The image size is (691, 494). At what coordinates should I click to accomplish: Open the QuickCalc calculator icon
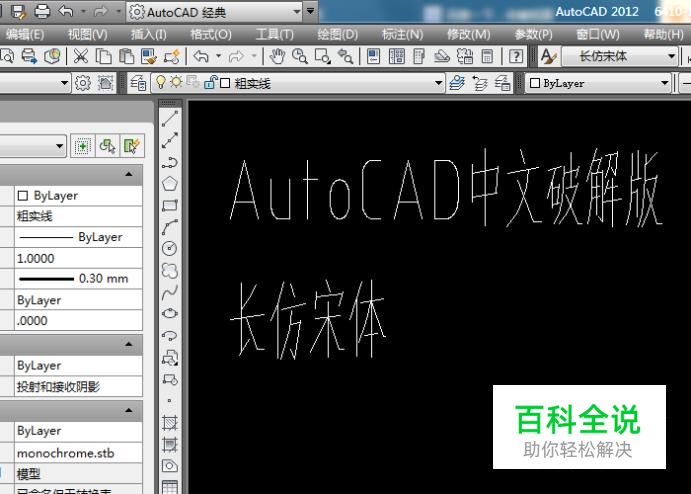click(x=487, y=56)
